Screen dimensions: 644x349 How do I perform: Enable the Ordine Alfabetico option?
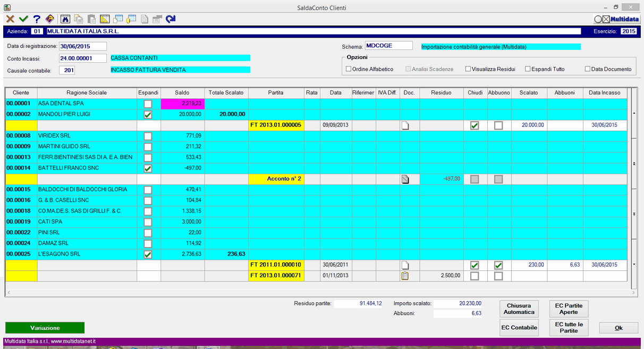[349, 69]
